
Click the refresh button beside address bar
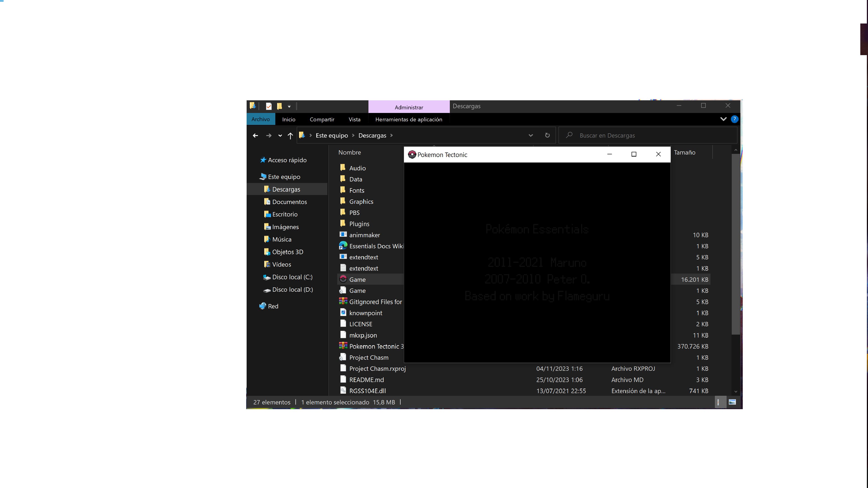(547, 135)
